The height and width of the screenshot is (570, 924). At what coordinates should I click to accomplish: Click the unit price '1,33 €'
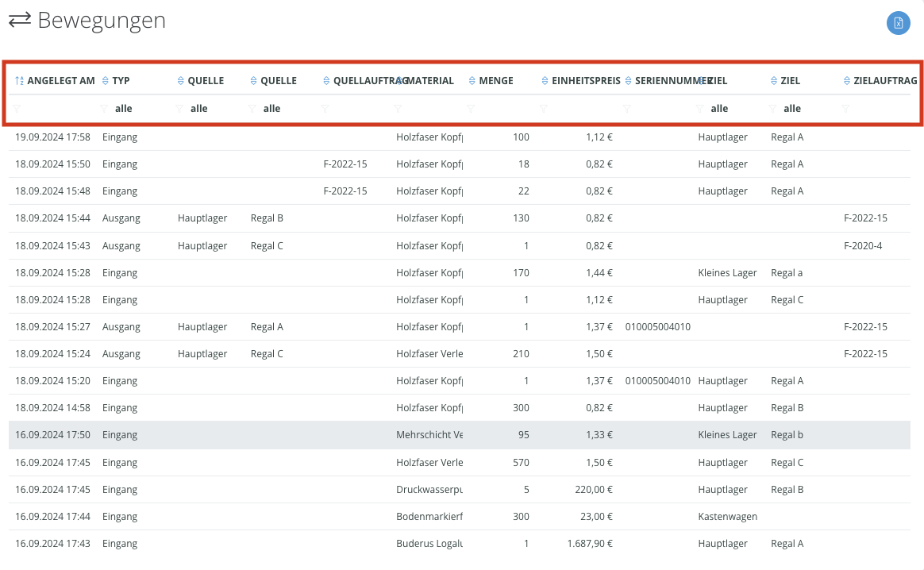coord(599,435)
